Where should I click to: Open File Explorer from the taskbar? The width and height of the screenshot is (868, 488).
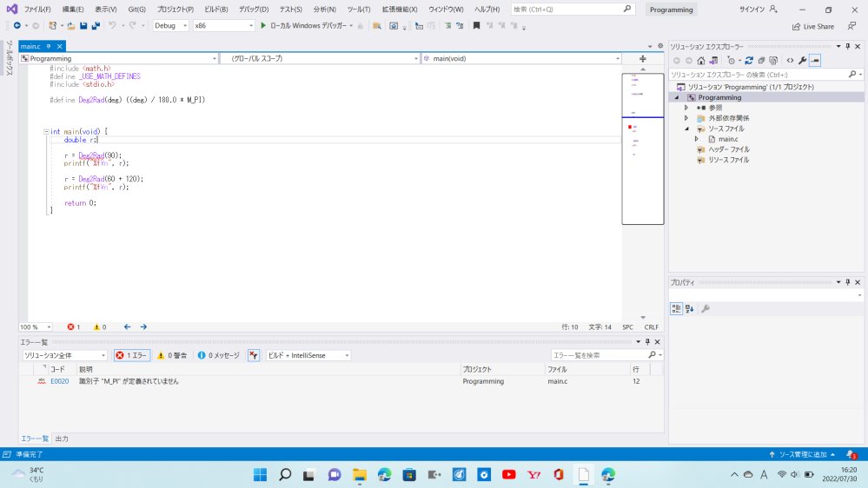[360, 475]
